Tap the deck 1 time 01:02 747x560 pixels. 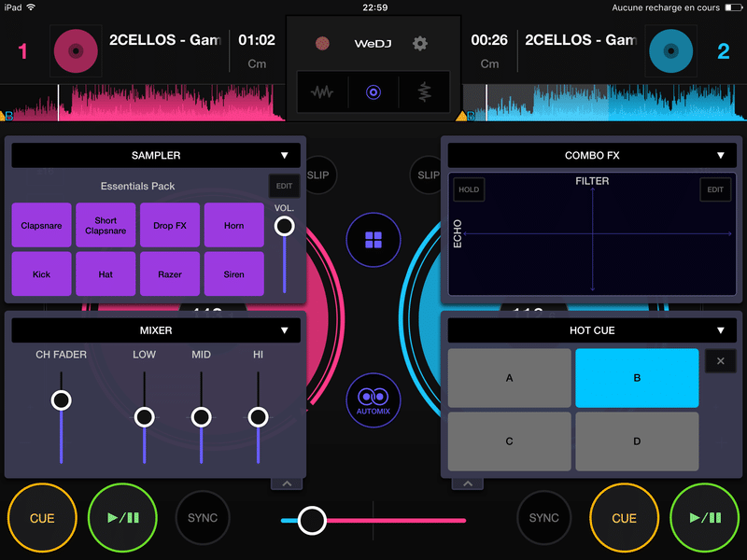click(257, 40)
